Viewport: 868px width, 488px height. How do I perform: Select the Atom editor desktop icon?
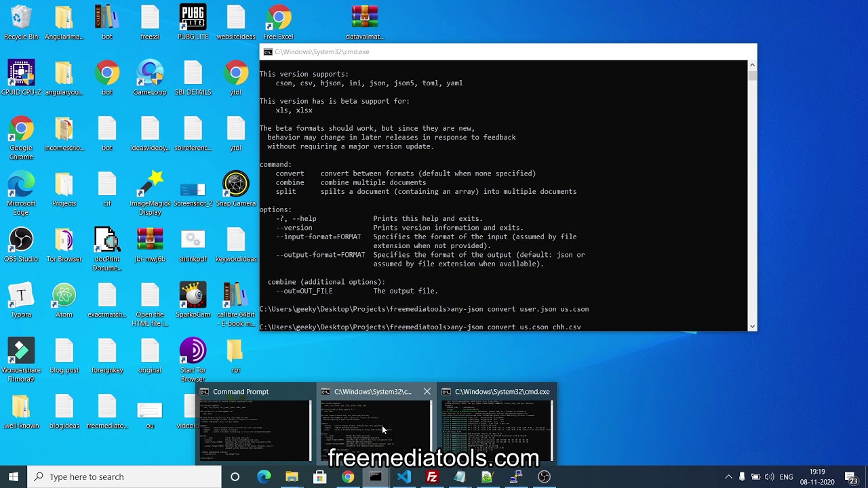(x=64, y=300)
